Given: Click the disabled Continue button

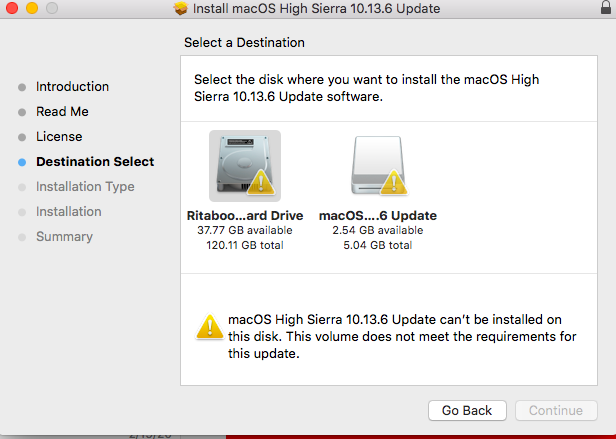Looking at the screenshot, I should click(556, 410).
